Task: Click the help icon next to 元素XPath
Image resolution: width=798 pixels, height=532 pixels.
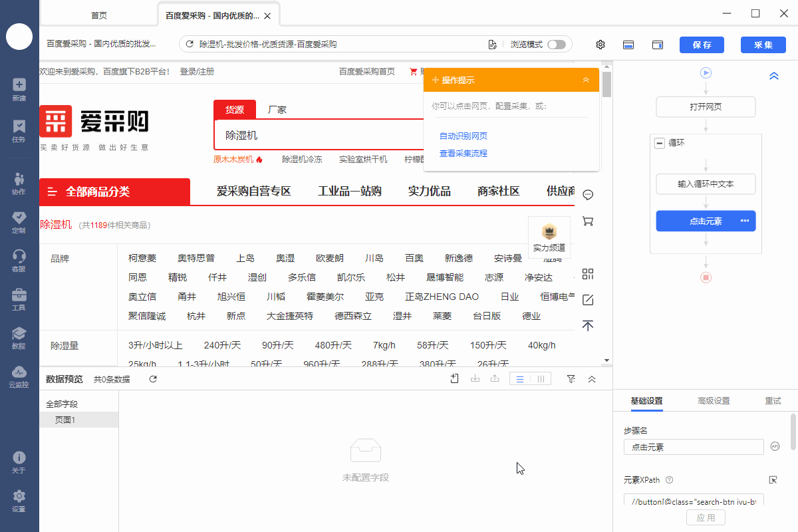Action: pyautogui.click(x=669, y=480)
